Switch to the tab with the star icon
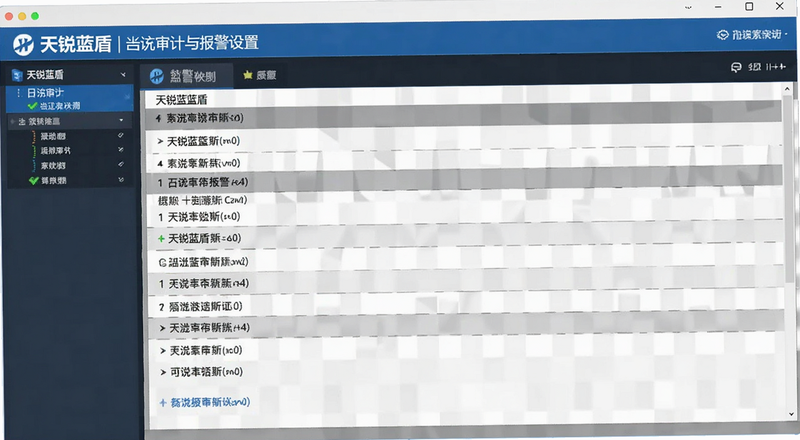 [x=260, y=76]
